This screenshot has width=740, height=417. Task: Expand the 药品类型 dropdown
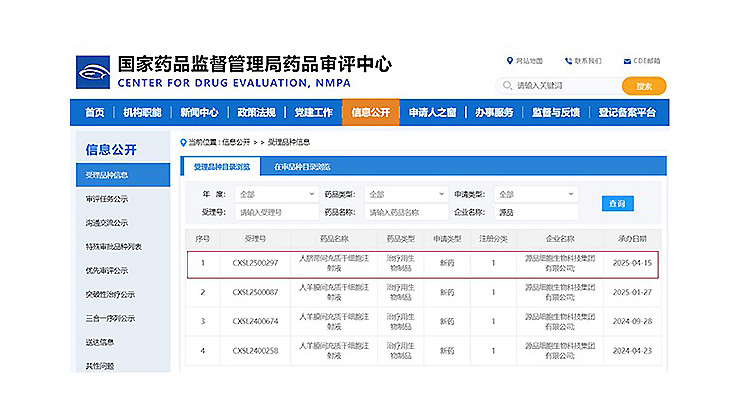[x=406, y=194]
